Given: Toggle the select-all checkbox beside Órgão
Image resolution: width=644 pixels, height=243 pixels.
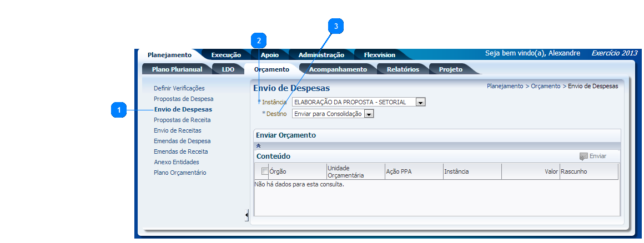Looking at the screenshot, I should [265, 171].
